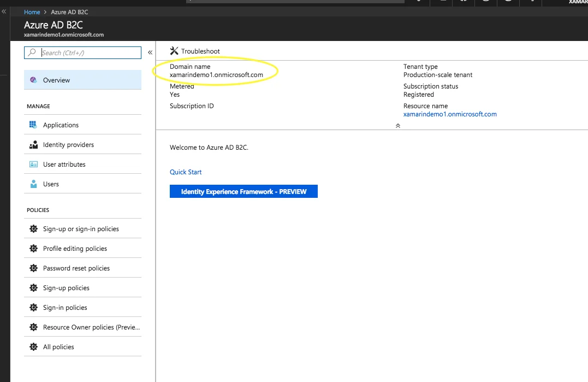The width and height of the screenshot is (588, 382).
Task: Click the Troubleshoot button
Action: pos(195,51)
